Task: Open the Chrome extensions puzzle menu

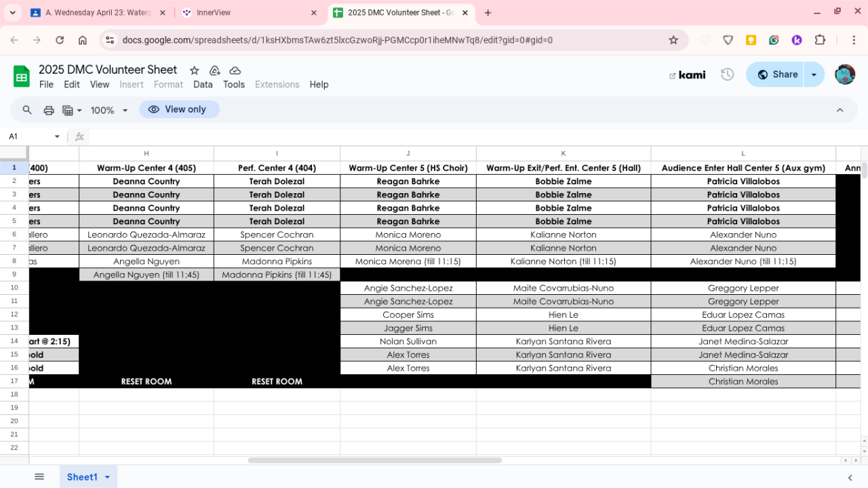Action: click(x=820, y=40)
